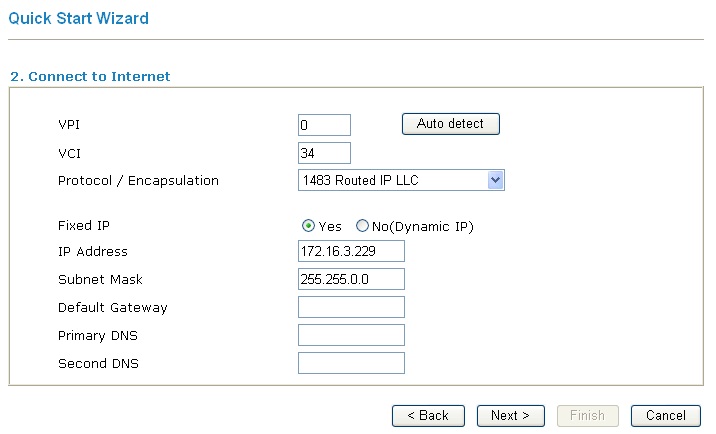This screenshot has width=716, height=434.
Task: Select Yes for Fixed IP
Action: coord(308,226)
